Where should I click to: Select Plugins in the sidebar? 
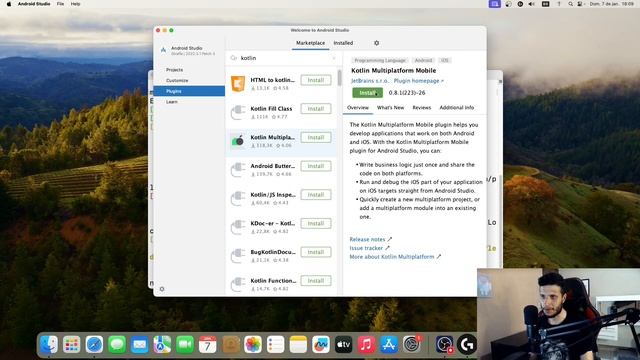point(189,91)
